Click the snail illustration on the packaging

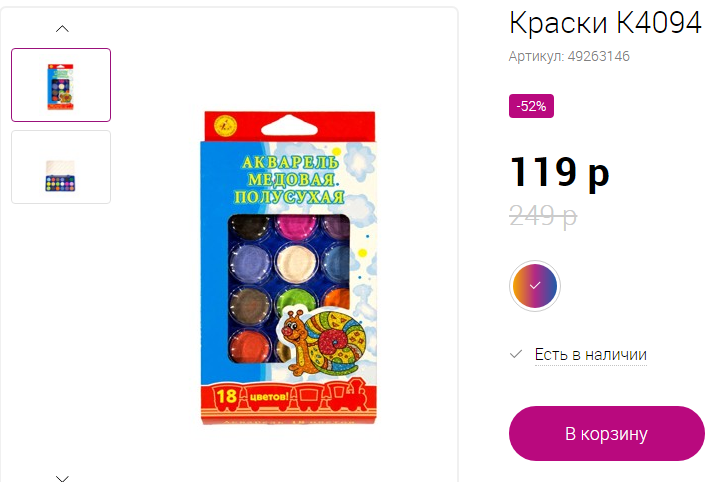click(x=322, y=341)
